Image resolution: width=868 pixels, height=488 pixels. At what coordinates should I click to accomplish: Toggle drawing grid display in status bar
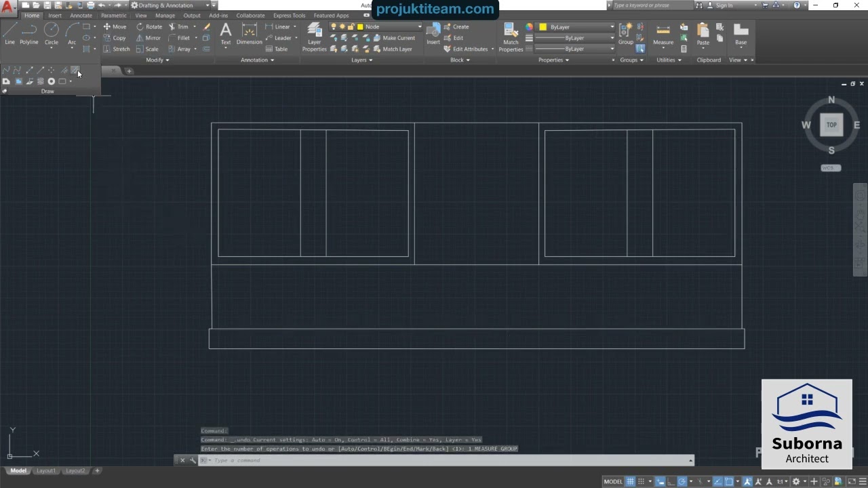pos(630,482)
